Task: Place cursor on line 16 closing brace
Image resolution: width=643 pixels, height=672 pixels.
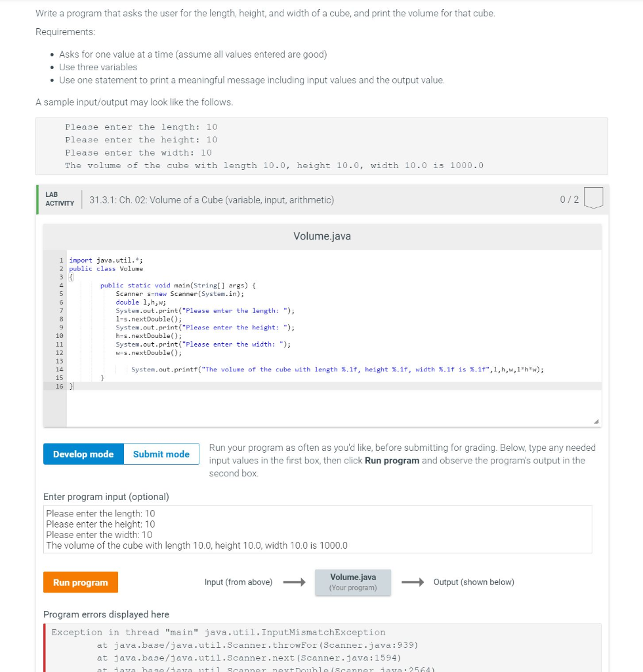Action: (x=72, y=386)
